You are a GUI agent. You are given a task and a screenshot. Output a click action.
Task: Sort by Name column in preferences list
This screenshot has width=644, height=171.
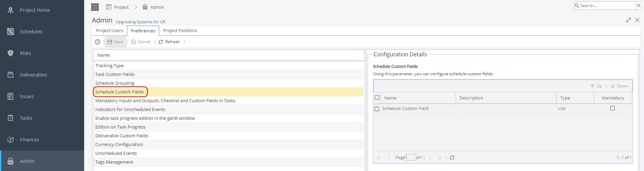tap(228, 55)
